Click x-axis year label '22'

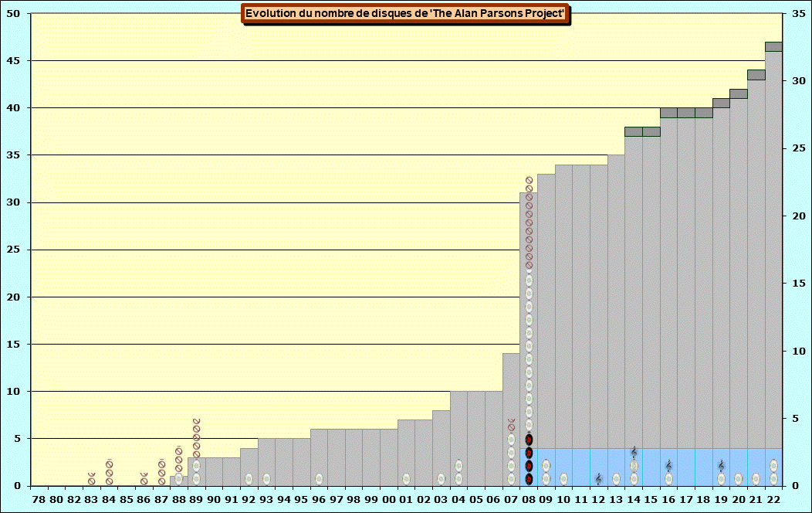point(773,500)
